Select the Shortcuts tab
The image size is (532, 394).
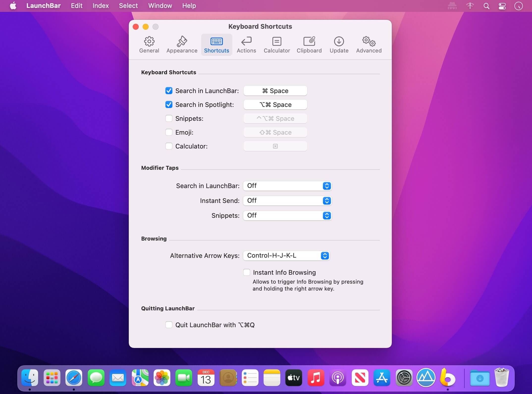point(216,45)
